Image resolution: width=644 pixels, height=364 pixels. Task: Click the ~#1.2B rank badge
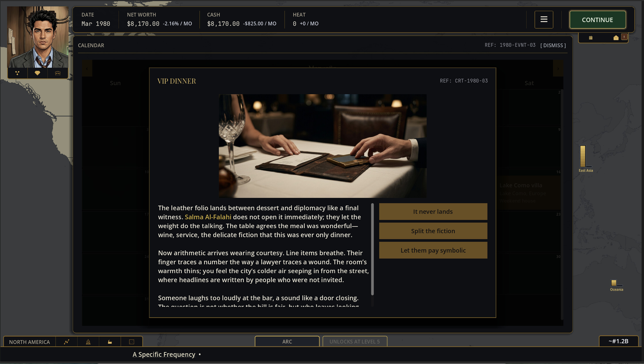(618, 341)
